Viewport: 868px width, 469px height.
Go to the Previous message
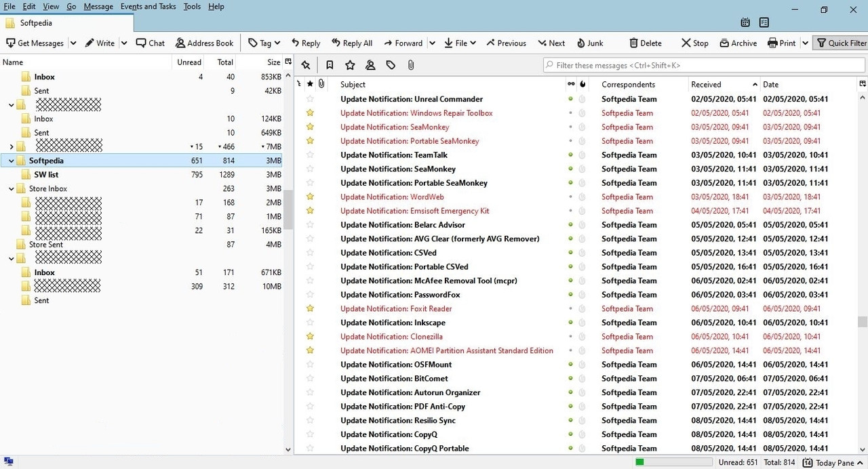pos(506,43)
